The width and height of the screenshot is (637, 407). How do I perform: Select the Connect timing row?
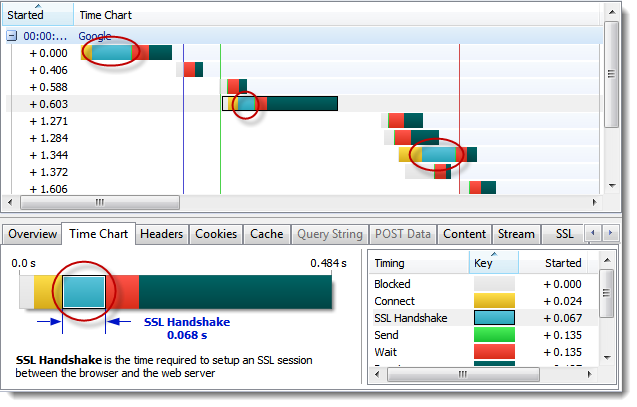[x=483, y=301]
